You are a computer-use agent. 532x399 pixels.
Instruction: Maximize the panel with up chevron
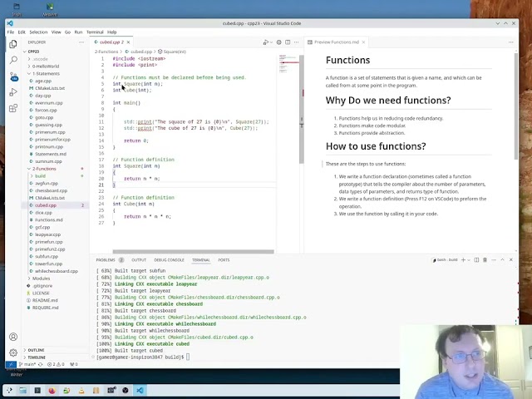point(502,260)
